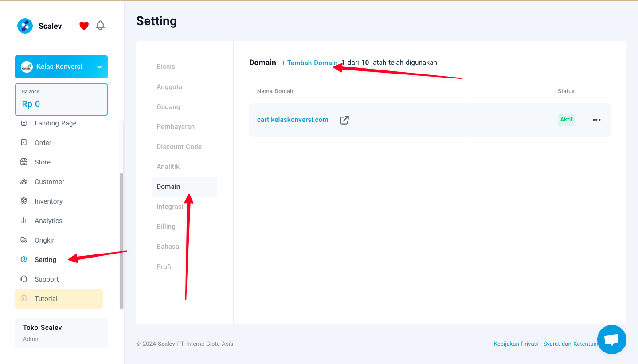The image size is (638, 364).
Task: Open the Kebijakan Privasi footer link
Action: (516, 344)
